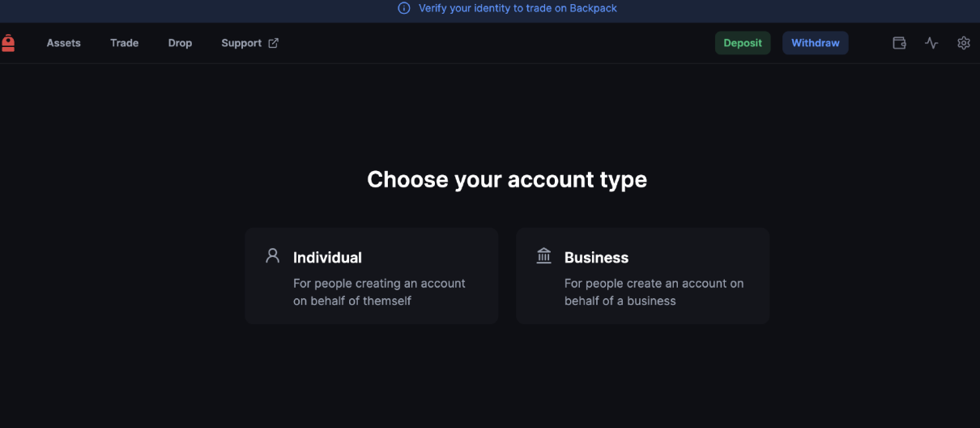980x428 pixels.
Task: Click the external link icon beside Support
Action: click(274, 43)
